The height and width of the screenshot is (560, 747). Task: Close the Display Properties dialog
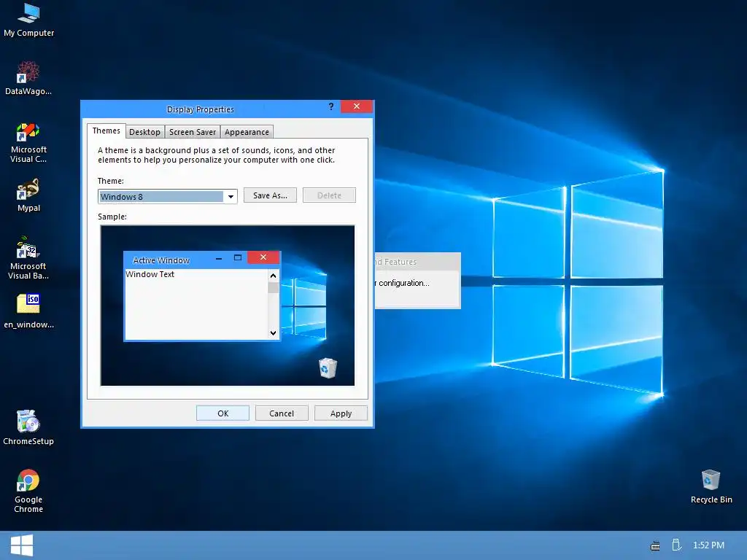click(356, 106)
